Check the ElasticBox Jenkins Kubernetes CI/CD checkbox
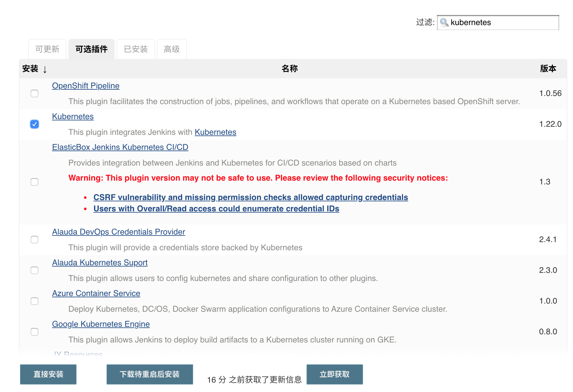 [34, 182]
